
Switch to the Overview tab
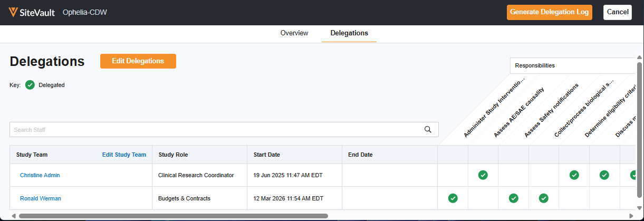click(x=294, y=33)
